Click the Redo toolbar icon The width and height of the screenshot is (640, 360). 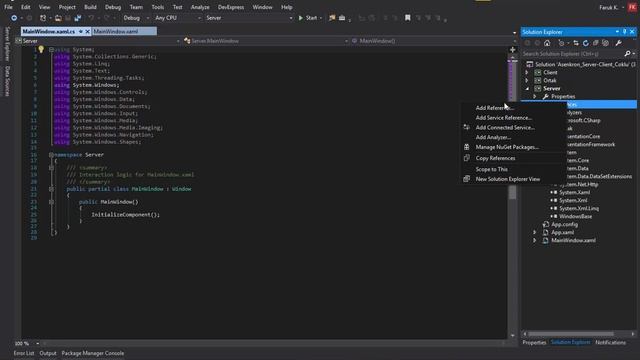tap(107, 18)
